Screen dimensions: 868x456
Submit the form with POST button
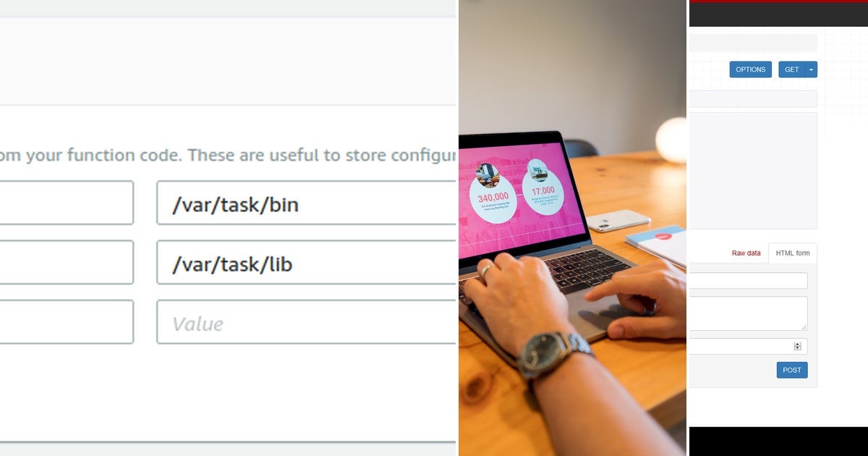[792, 370]
